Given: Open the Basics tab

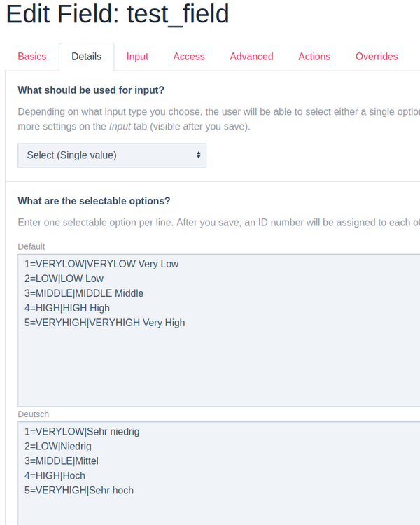Looking at the screenshot, I should [x=32, y=57].
